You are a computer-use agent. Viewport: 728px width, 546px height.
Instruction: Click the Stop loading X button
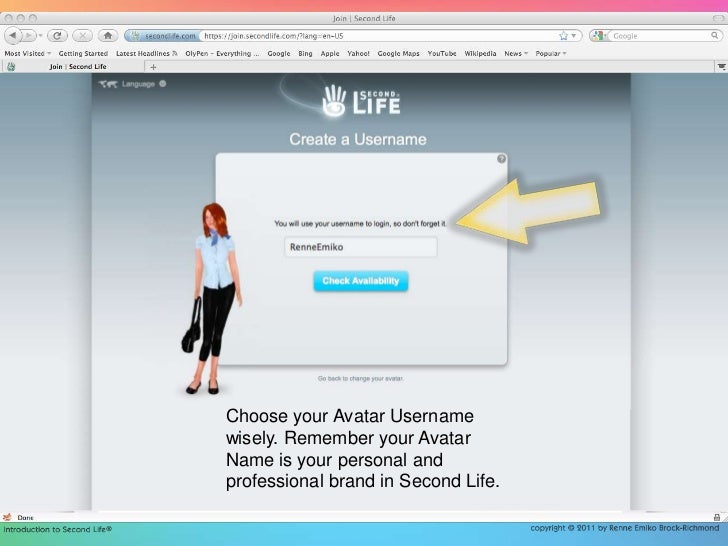[x=83, y=36]
